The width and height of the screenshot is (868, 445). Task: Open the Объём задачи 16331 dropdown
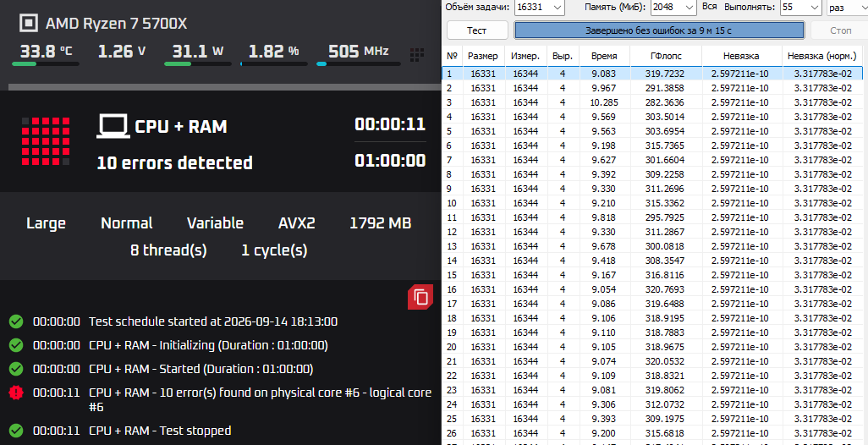tap(539, 8)
